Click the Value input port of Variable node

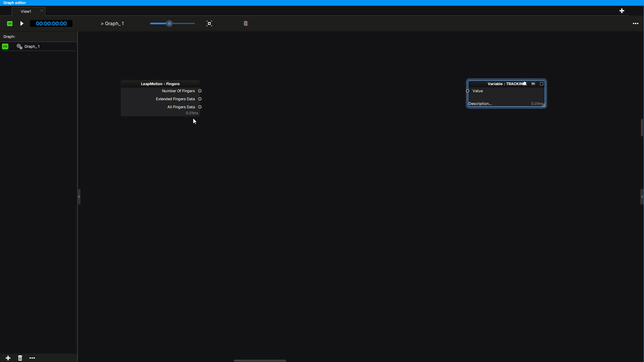(x=468, y=91)
